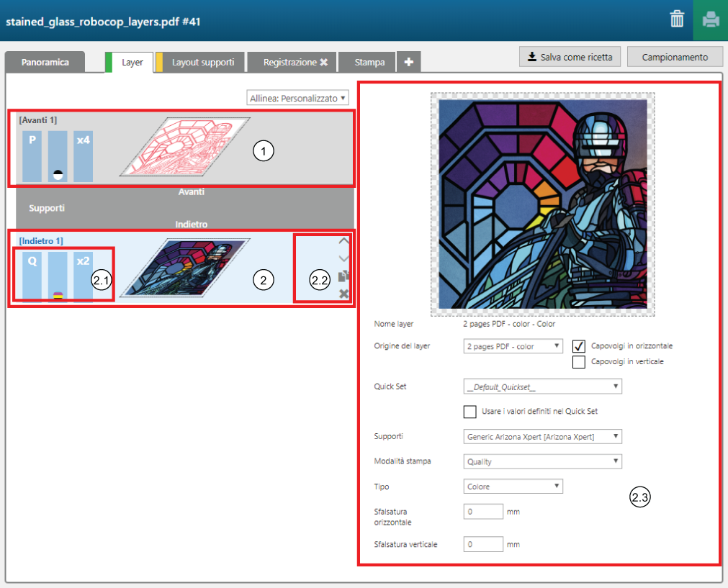This screenshot has height=588, width=728.
Task: Remove Registrazione tab with its X icon
Action: click(323, 62)
